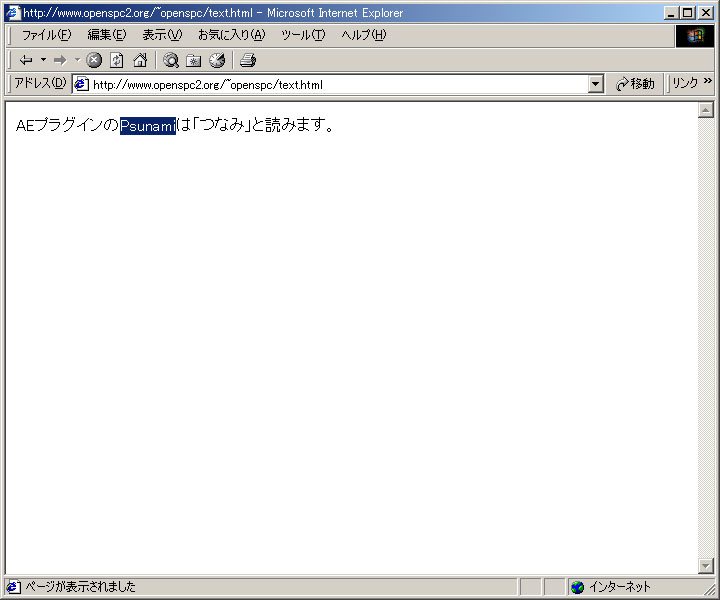
Task: Open the 編集(E) menu
Action: click(x=107, y=35)
